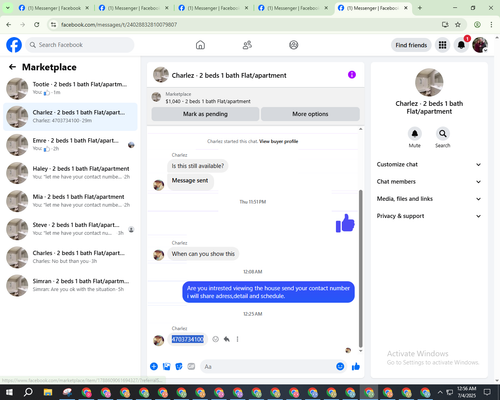
Task: View site information icon in address bar
Action: point(53,25)
